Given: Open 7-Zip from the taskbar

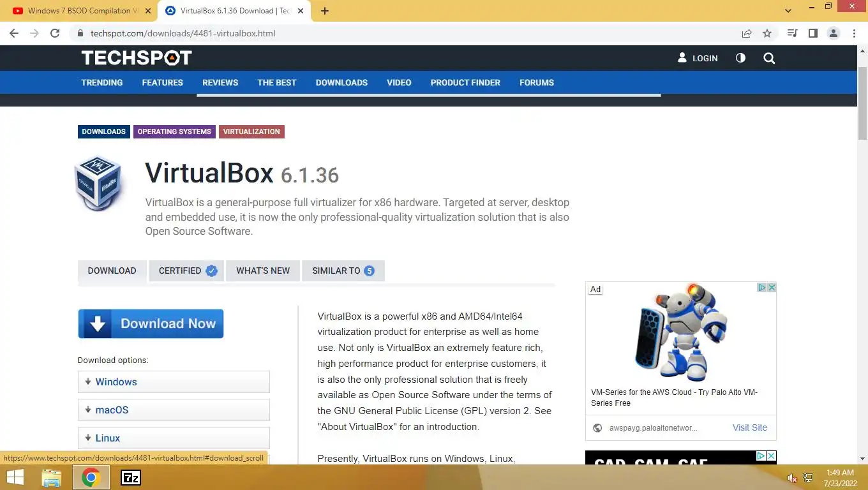Looking at the screenshot, I should point(131,478).
